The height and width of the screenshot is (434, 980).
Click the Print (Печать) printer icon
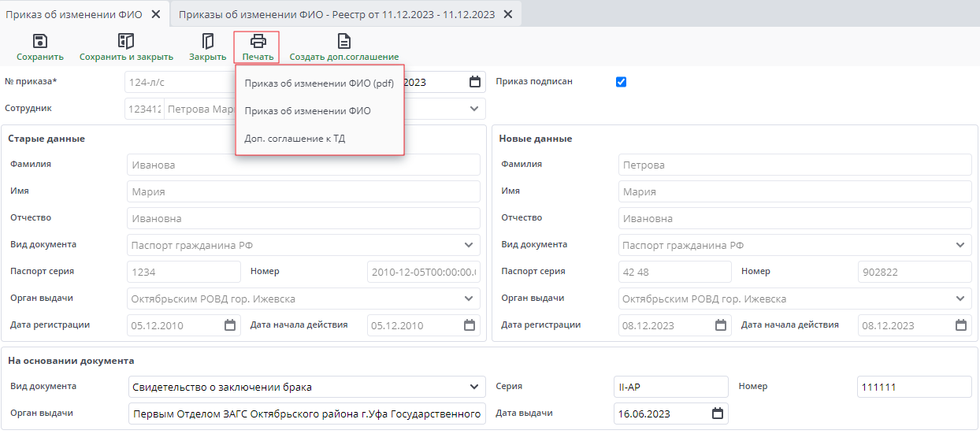pyautogui.click(x=258, y=41)
